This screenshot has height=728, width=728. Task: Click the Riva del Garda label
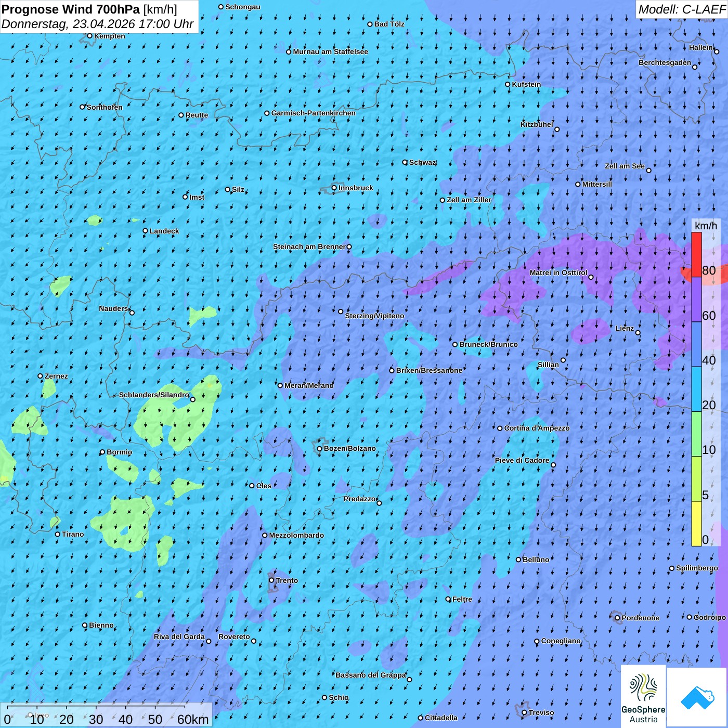tap(179, 636)
